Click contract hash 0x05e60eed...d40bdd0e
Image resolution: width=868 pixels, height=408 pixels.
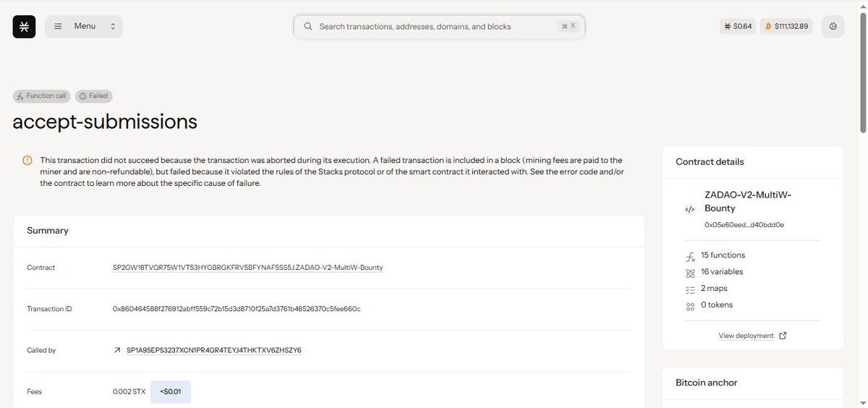pos(744,225)
